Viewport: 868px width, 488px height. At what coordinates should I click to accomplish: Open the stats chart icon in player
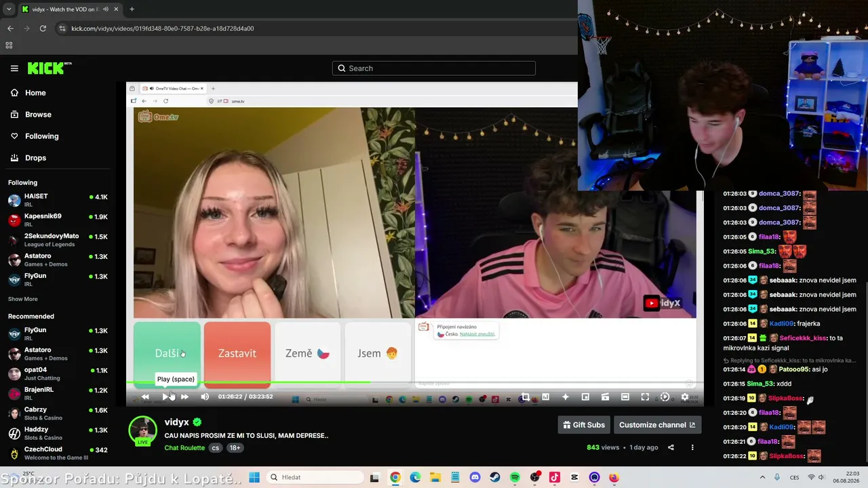[x=545, y=397]
